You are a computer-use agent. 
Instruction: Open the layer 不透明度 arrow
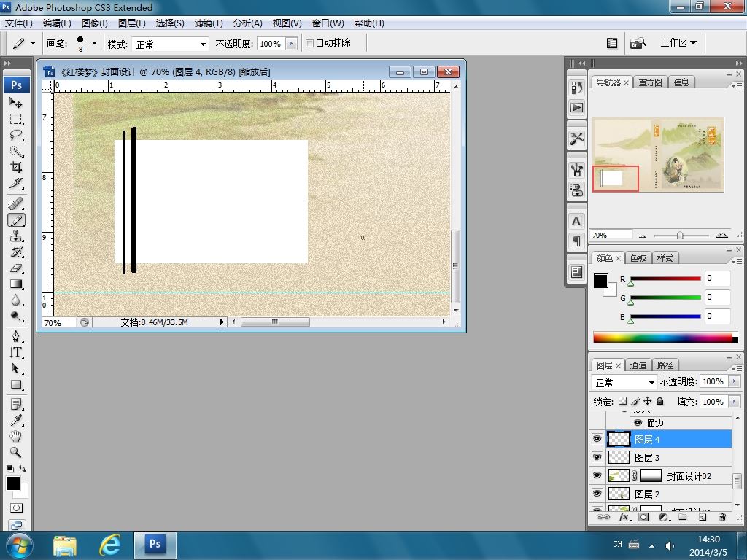[734, 381]
